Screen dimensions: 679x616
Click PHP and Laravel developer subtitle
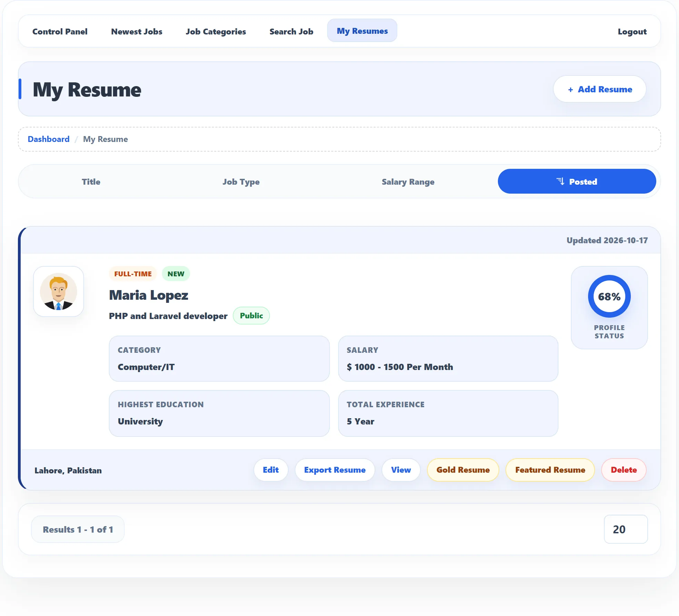point(168,316)
